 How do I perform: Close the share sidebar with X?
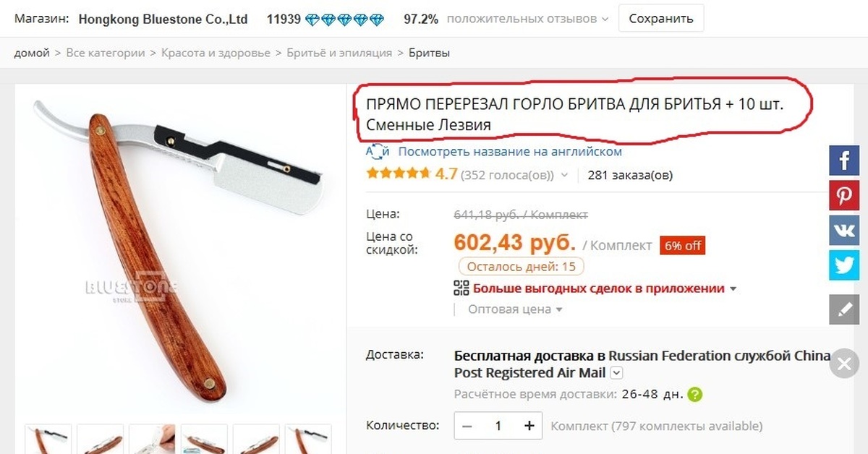[844, 364]
